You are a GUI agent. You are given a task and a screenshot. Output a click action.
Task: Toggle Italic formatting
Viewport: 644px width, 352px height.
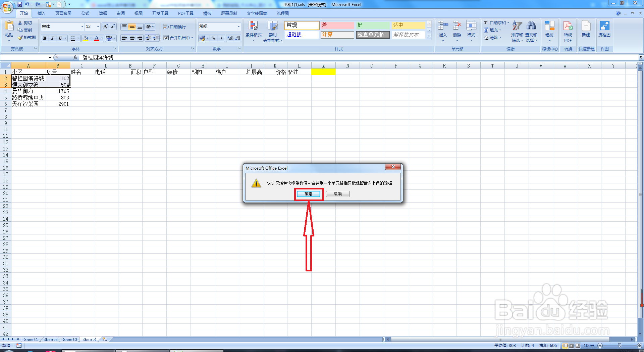pyautogui.click(x=52, y=38)
